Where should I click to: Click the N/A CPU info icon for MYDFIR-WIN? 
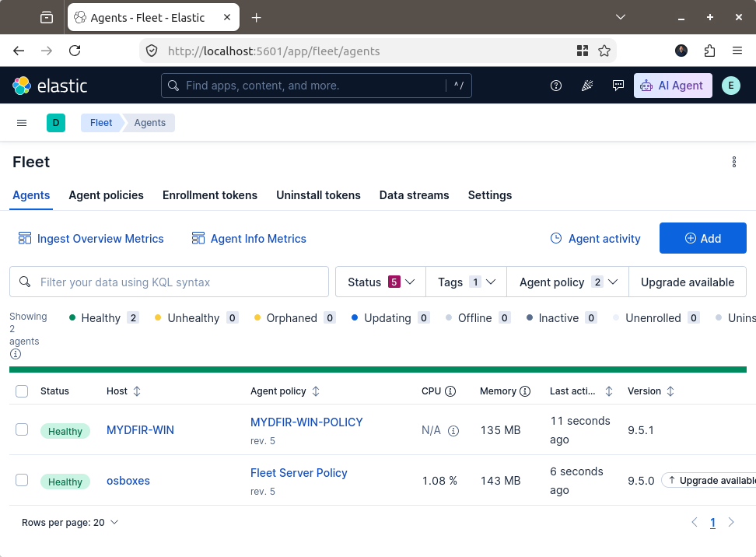click(x=453, y=431)
